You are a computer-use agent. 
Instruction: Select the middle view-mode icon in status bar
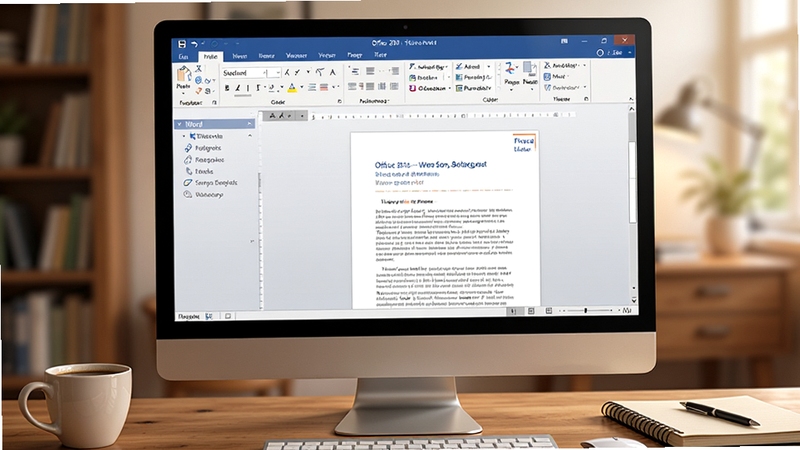(531, 311)
